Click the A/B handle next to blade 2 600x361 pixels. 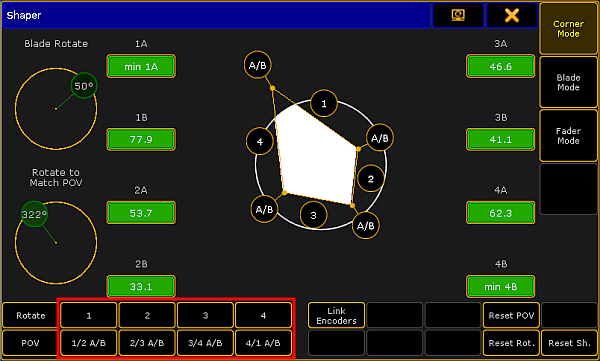380,138
